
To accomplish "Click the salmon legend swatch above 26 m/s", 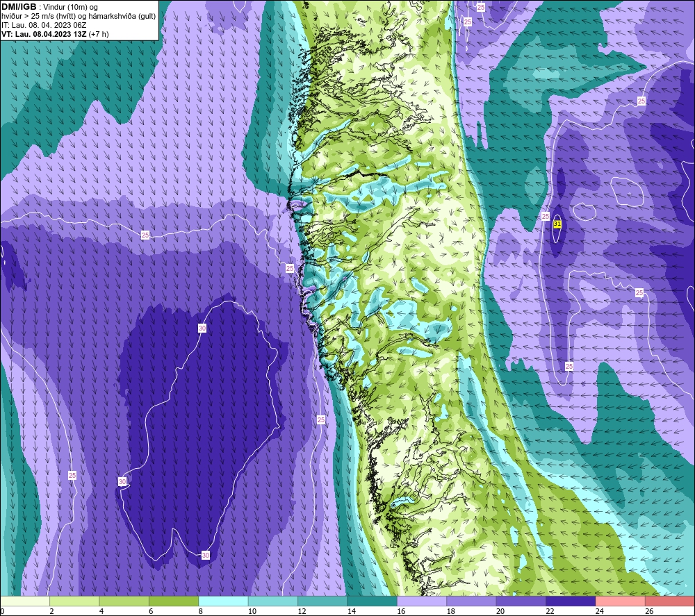I will 670,601.
